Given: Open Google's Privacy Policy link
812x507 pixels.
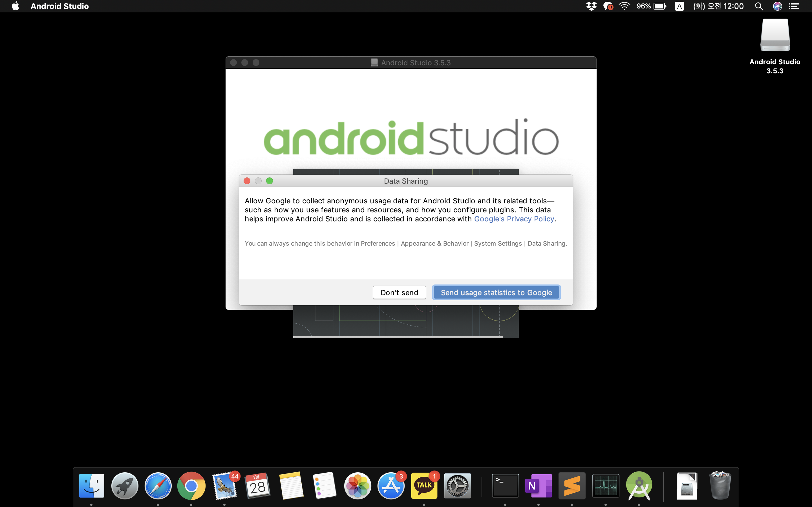Looking at the screenshot, I should [514, 219].
